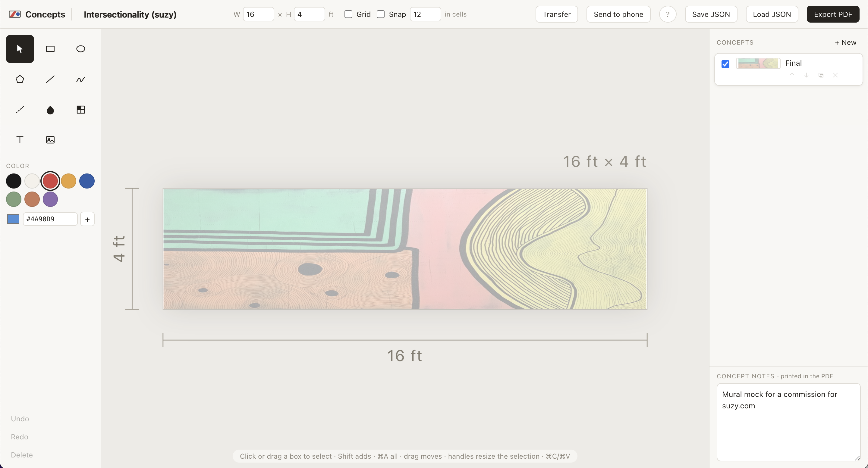868x468 pixels.
Task: Open the custom color preview square
Action: pyautogui.click(x=13, y=219)
